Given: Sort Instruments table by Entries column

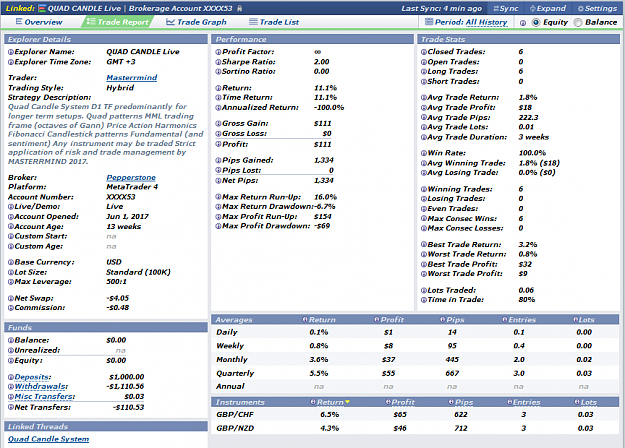Looking at the screenshot, I should click(528, 402).
